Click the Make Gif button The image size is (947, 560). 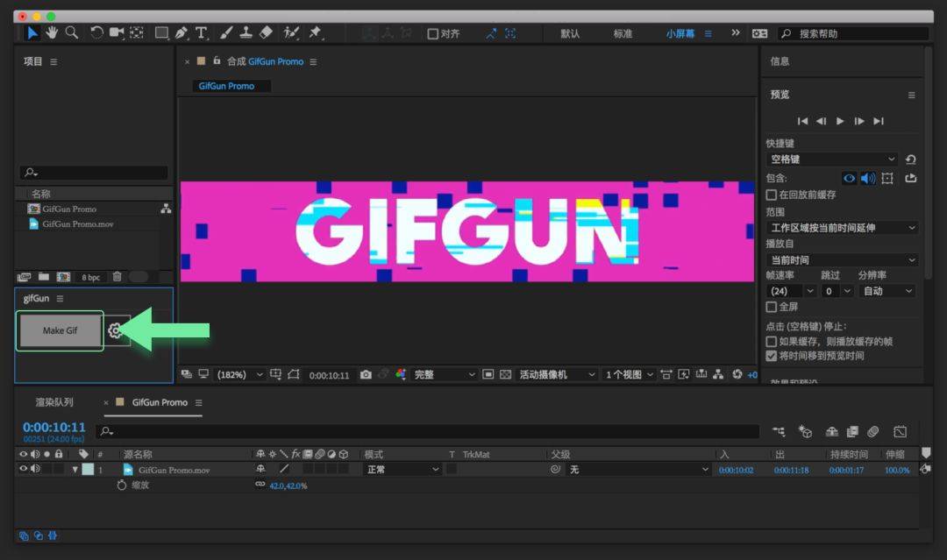coord(60,330)
